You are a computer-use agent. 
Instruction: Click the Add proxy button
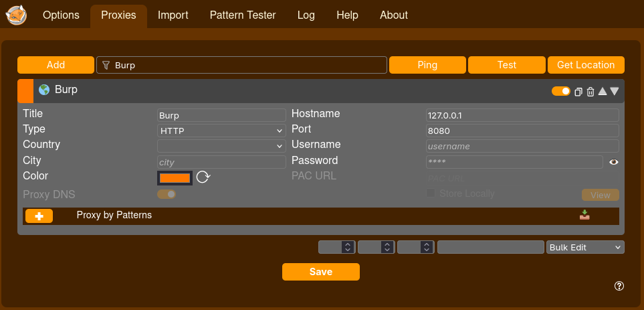[56, 65]
